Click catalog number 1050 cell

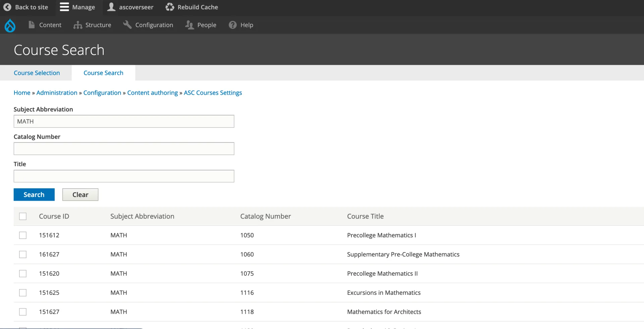pos(247,235)
